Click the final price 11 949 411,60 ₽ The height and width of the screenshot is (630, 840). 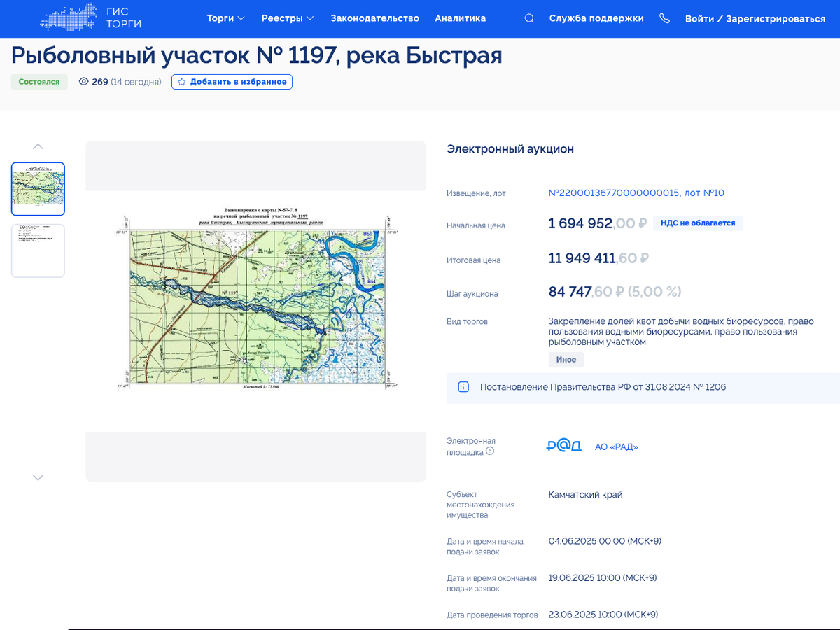point(598,258)
